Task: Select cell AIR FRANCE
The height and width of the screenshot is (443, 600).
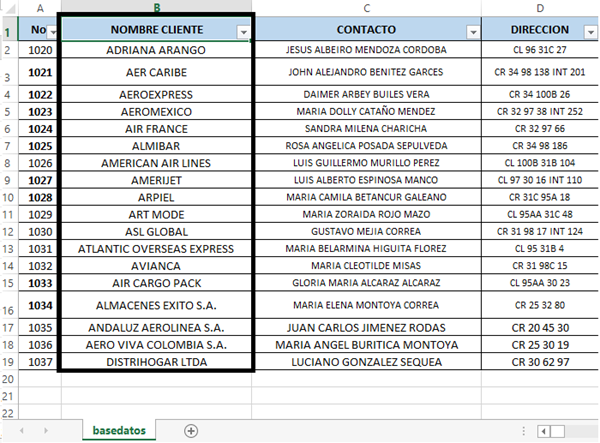Action: coord(156,129)
